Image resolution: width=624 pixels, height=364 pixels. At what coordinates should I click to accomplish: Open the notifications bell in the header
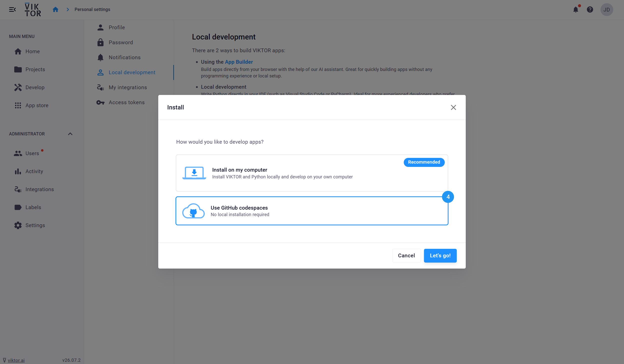click(576, 9)
